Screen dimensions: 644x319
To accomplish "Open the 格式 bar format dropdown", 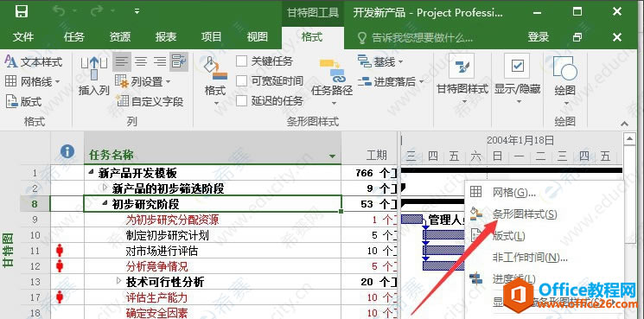I will pos(215,80).
